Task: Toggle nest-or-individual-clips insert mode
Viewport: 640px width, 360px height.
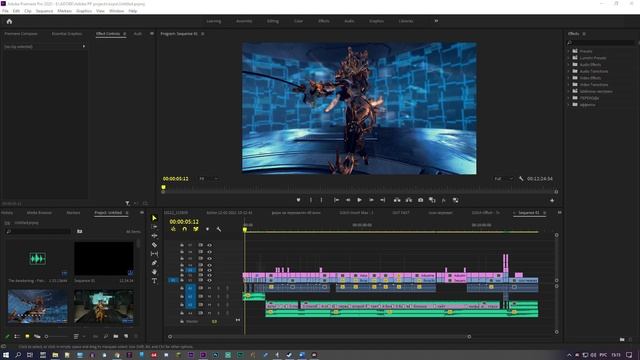Action: pos(173,229)
